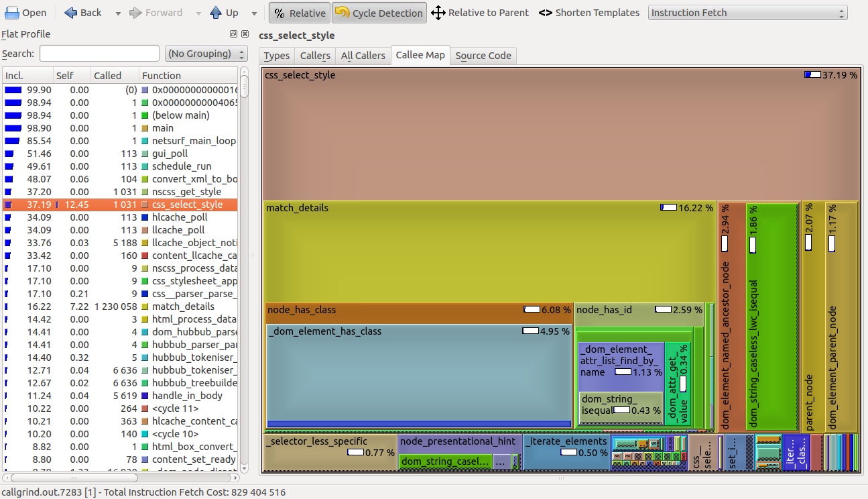Screen dimensions: 868x499
Task: Click the color square beside gui_poll
Action: coord(145,154)
